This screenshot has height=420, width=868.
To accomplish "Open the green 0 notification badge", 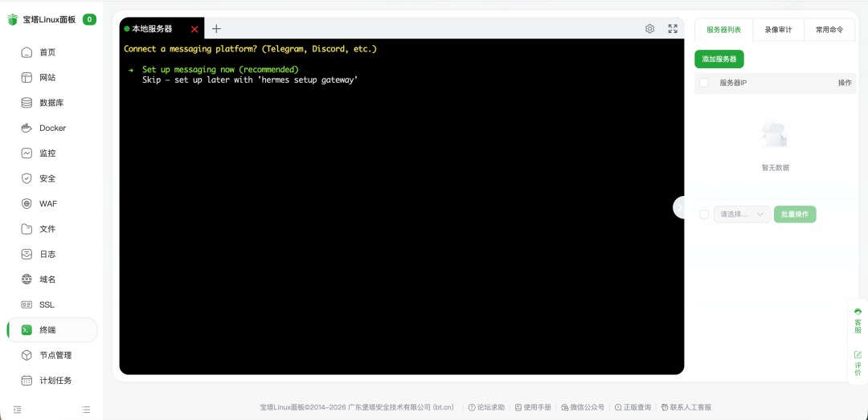I will point(90,19).
